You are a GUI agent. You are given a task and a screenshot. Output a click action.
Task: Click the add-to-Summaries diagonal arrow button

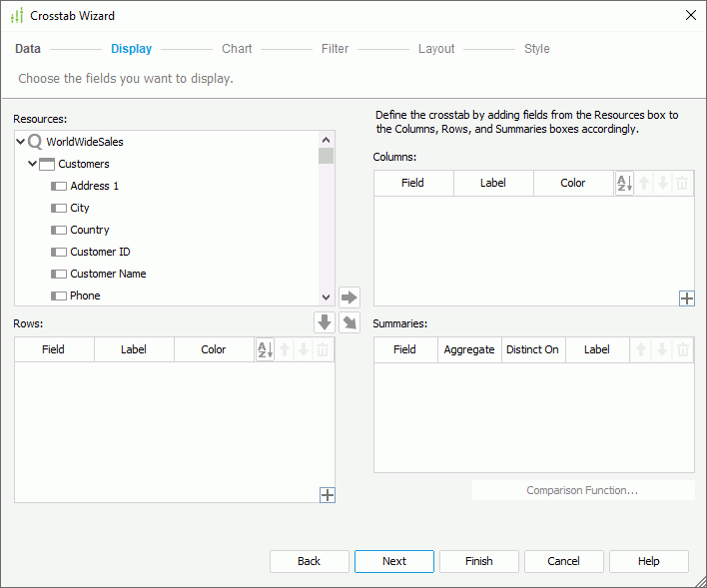coord(349,322)
